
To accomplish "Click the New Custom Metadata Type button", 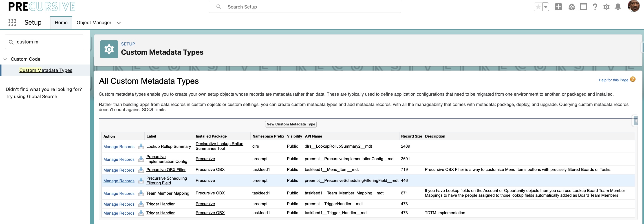I will (291, 124).
